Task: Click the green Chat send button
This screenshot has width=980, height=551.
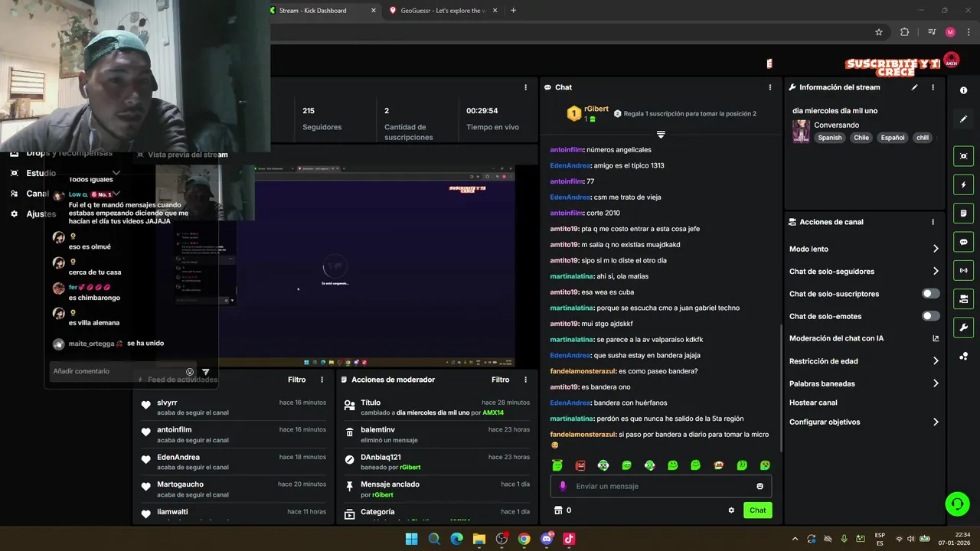Action: 757,510
